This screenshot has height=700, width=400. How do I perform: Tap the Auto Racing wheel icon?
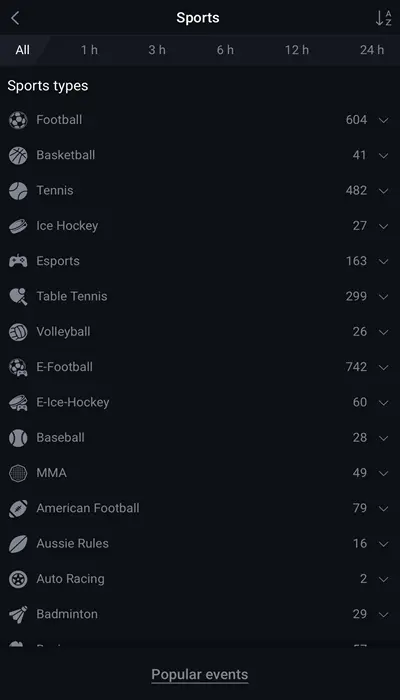pos(18,579)
